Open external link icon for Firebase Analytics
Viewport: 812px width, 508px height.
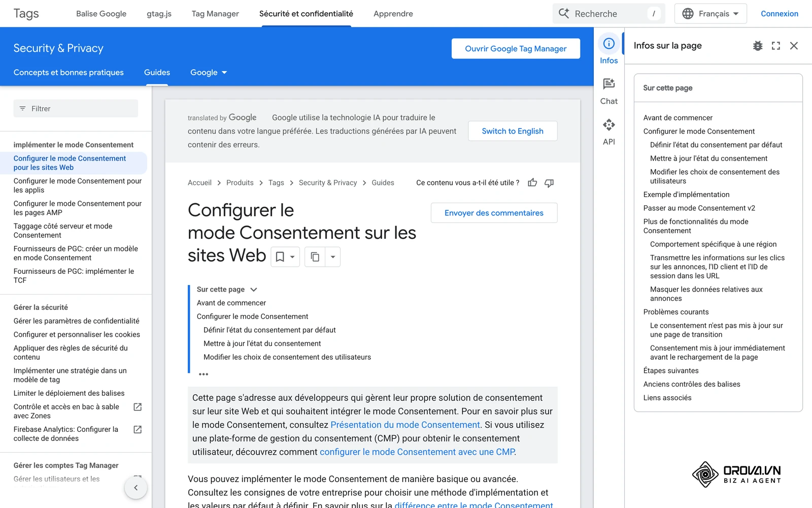tap(138, 429)
